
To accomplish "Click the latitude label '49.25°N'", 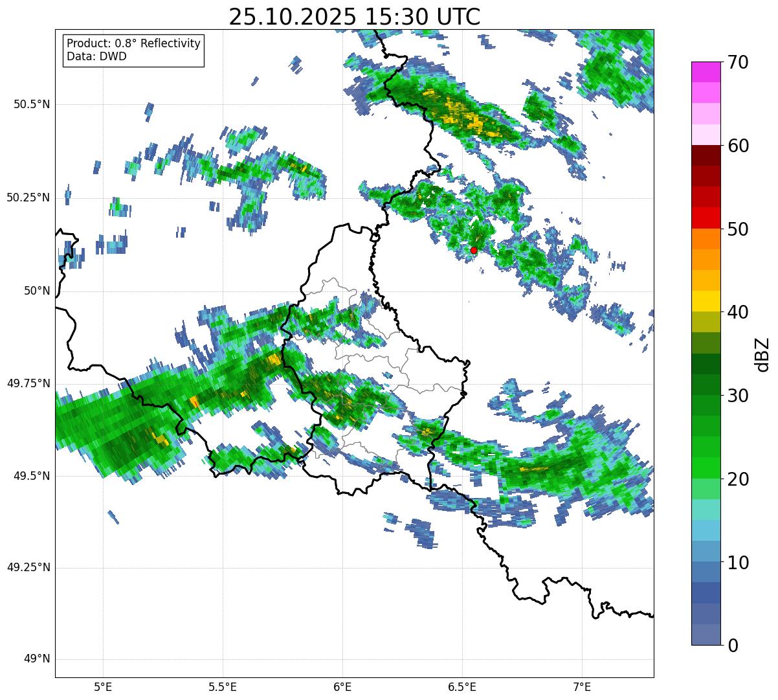I will coord(28,567).
